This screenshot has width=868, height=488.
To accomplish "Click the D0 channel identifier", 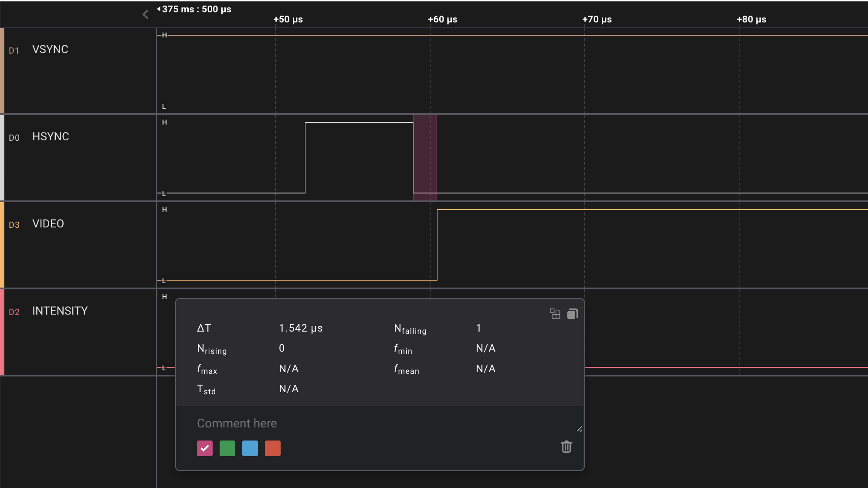I will click(14, 138).
